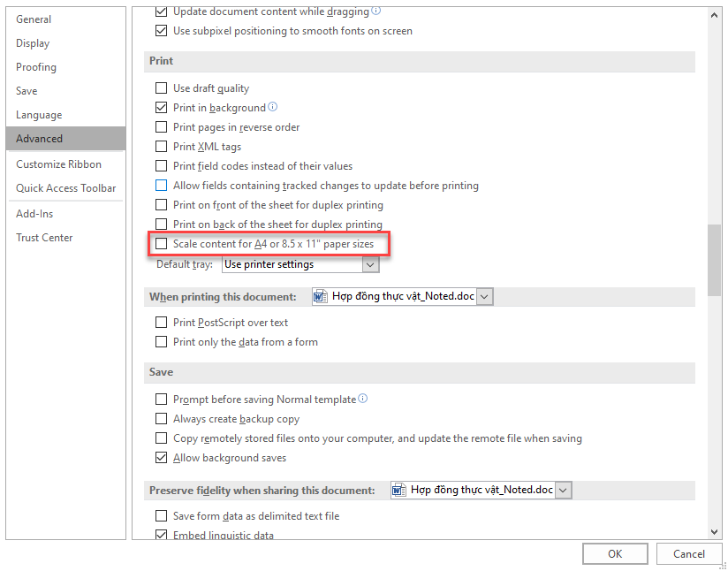
Task: Click the Save section header
Action: click(420, 372)
